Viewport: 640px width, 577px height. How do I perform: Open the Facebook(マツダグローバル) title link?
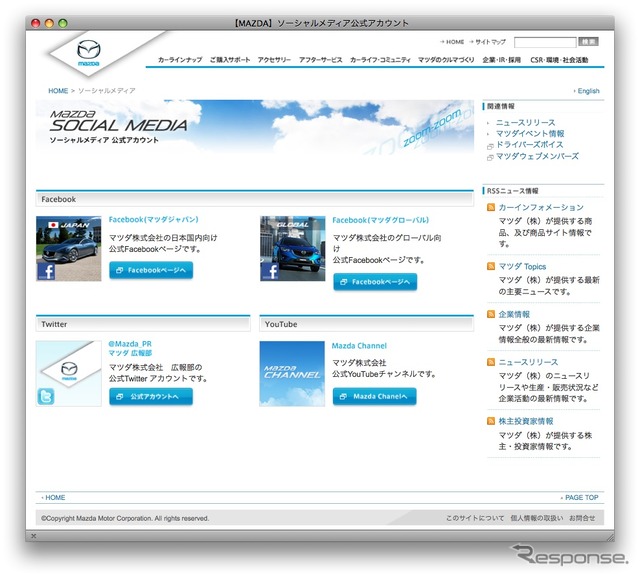380,220
